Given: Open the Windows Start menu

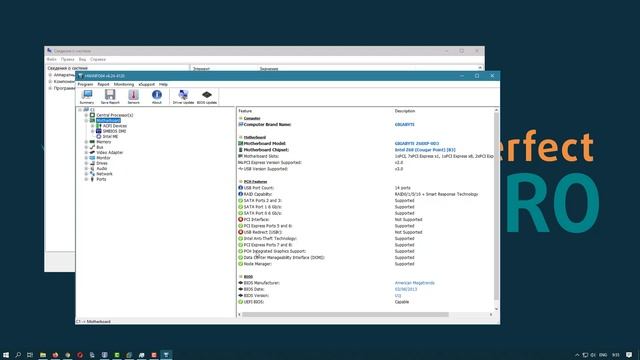Looking at the screenshot, I should (x=6, y=355).
